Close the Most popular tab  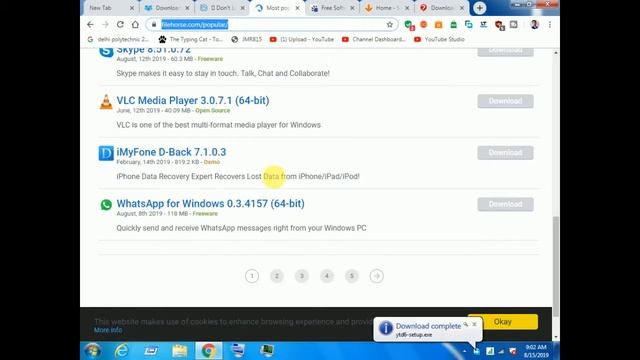pos(298,8)
